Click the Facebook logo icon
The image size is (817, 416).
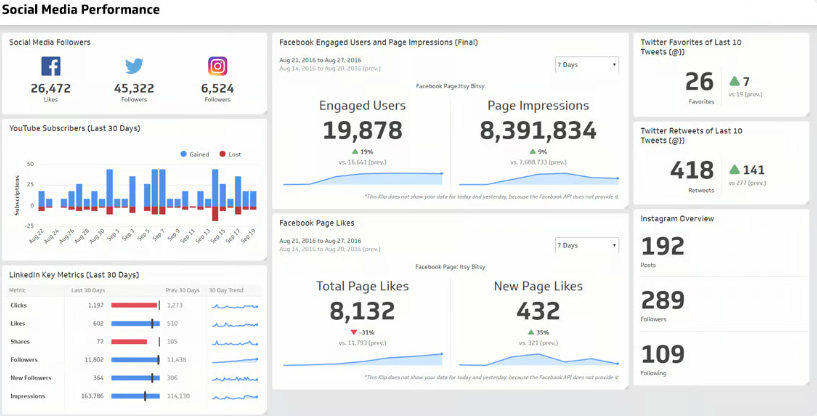point(51,66)
